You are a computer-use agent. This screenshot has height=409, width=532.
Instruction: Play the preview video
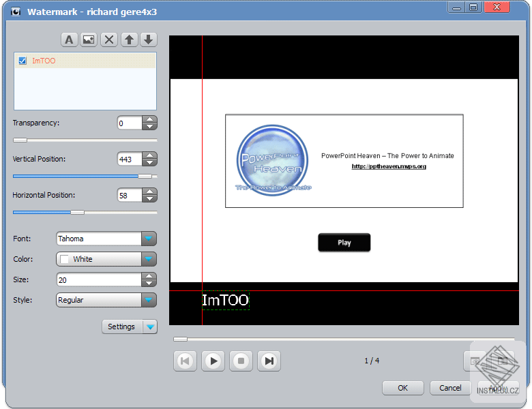213,361
